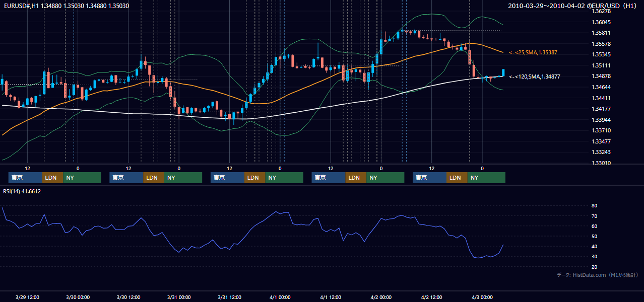
Task: Click price axis label 1.36278
Action: 602,11
